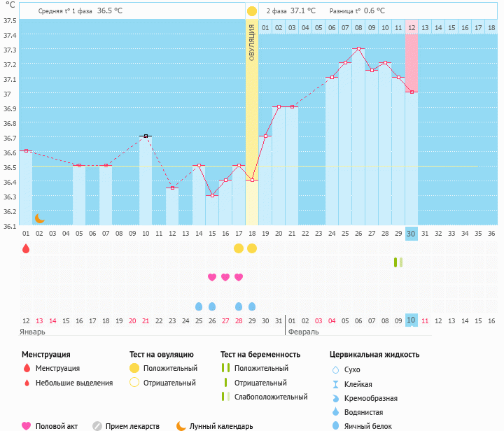This screenshot has width=504, height=431.
Task: Click the blue cervical fluid drop on day 14
Action: 199,306
